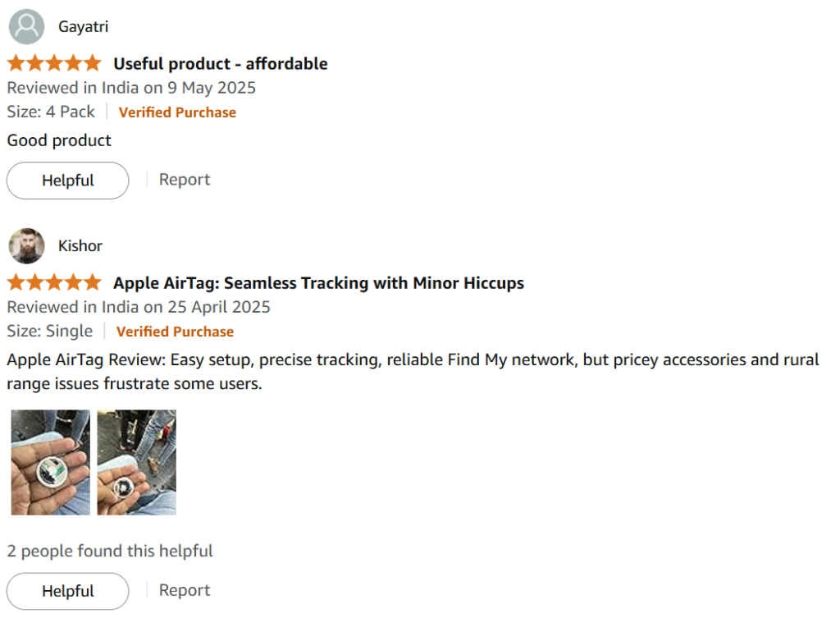Open 'Apple AirTag: Seamless Tracking with Minor Hiccups' title
Screen dimensions: 840x618
point(318,283)
